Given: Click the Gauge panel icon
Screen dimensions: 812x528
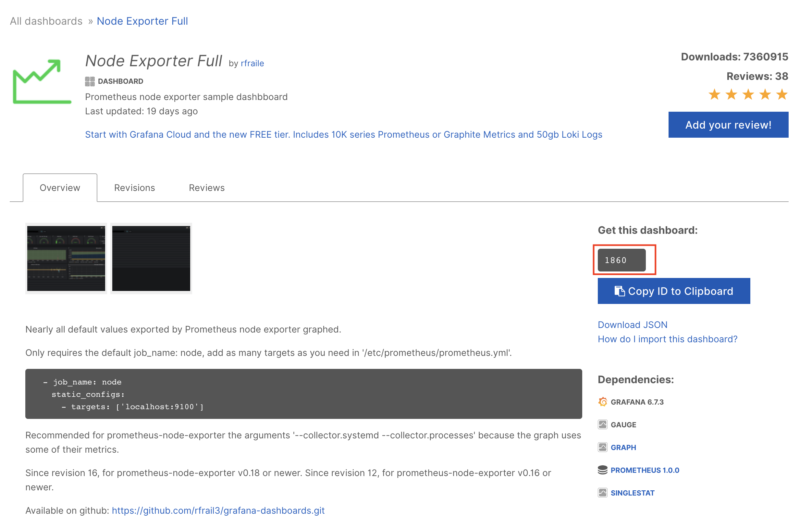Looking at the screenshot, I should coord(603,424).
